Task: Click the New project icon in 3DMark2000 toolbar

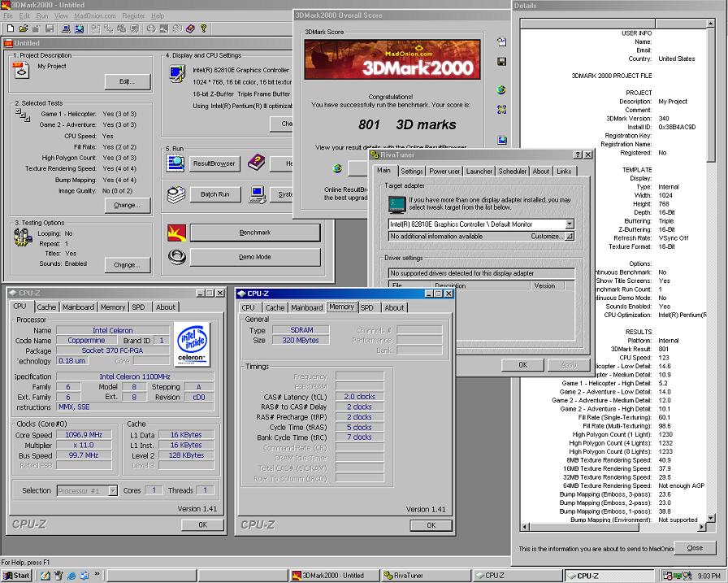Action: (11, 28)
